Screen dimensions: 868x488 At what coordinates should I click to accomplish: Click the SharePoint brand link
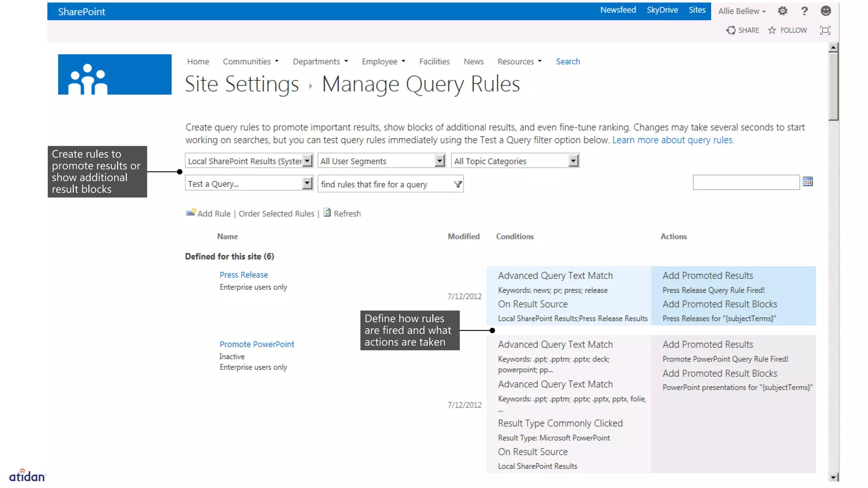(81, 12)
